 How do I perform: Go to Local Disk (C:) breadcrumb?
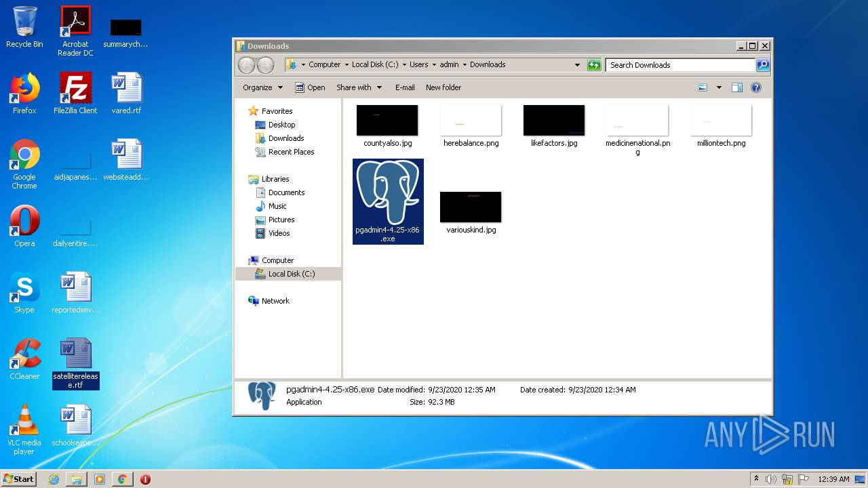(x=375, y=65)
